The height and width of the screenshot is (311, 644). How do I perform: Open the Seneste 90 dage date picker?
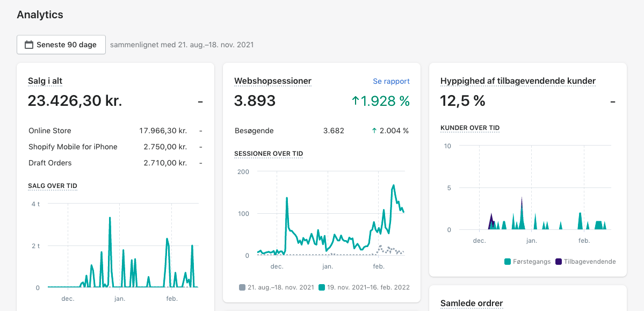pos(61,45)
